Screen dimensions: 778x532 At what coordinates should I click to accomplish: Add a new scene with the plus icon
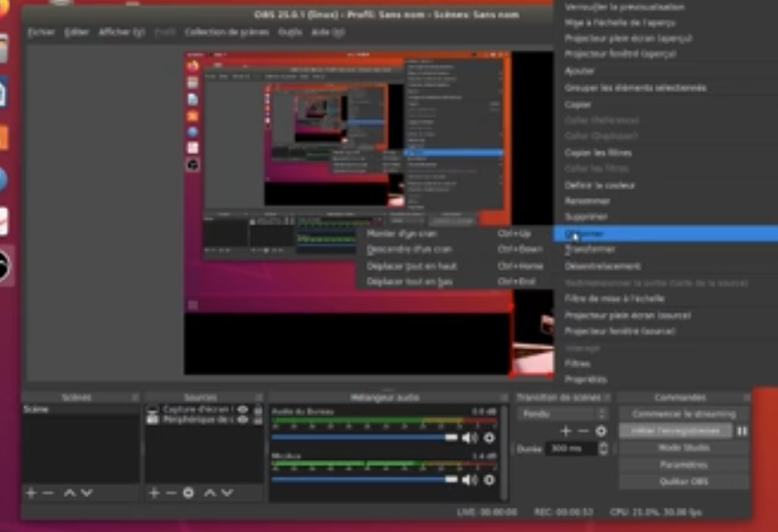point(30,492)
